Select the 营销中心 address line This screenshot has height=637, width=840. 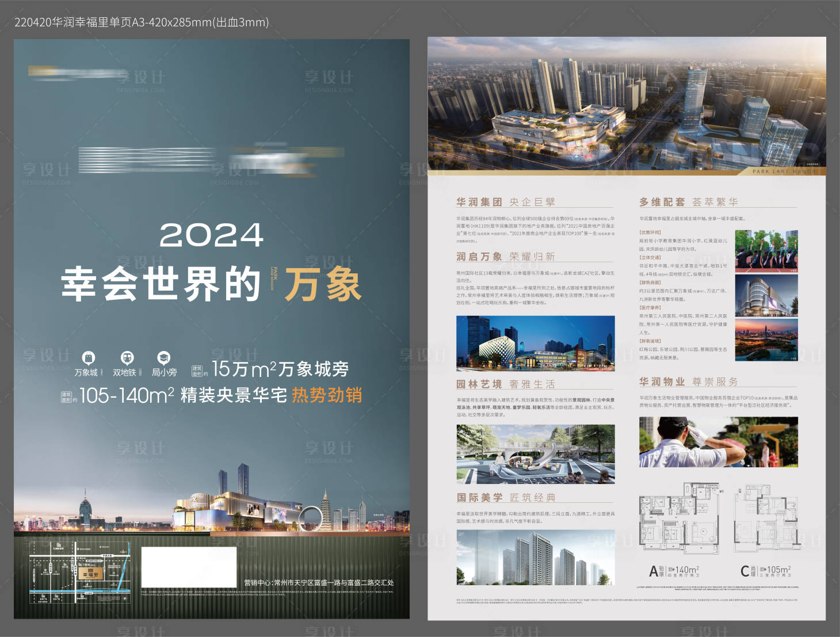point(319,582)
